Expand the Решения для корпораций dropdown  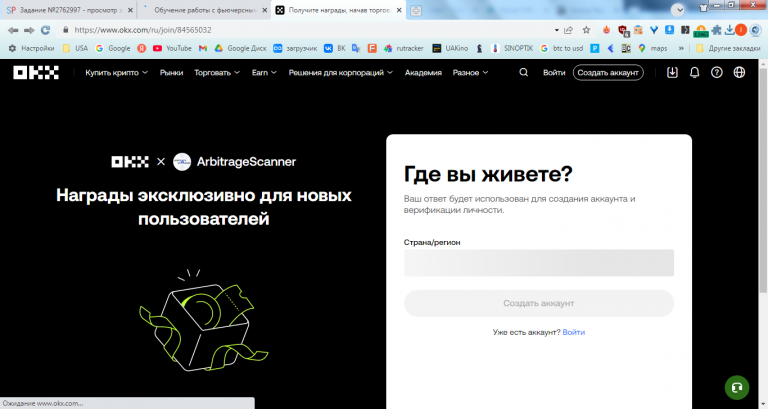pos(340,72)
